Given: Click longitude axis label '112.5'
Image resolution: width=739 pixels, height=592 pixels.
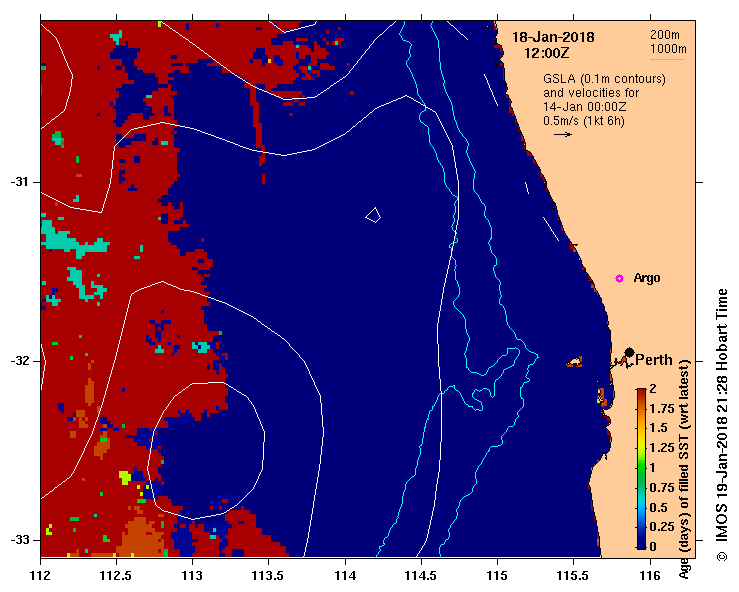Looking at the screenshot, I should pos(116,576).
